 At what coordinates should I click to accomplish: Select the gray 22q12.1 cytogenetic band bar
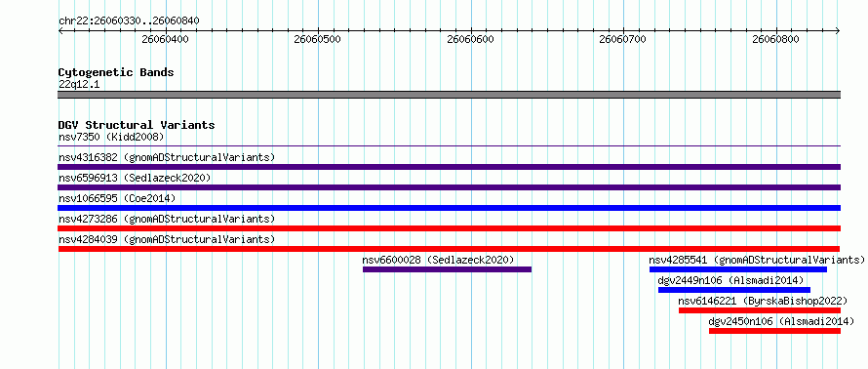[x=450, y=95]
